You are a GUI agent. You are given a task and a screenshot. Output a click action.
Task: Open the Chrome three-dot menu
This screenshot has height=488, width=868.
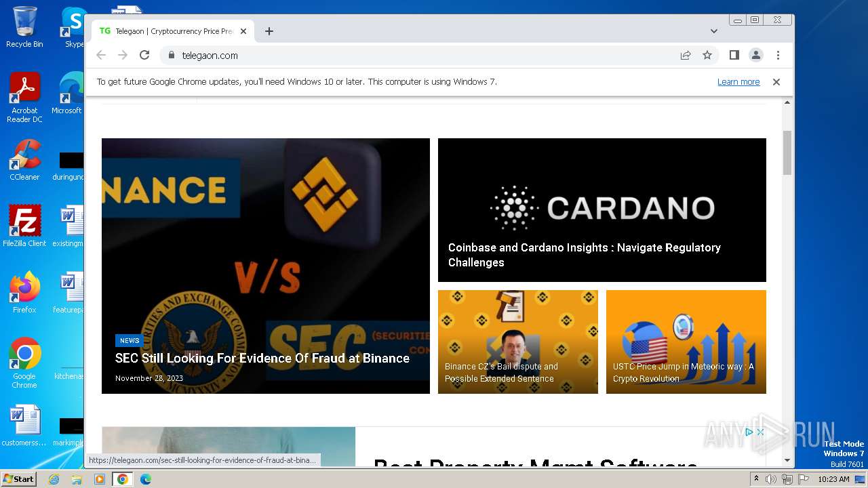[778, 55]
